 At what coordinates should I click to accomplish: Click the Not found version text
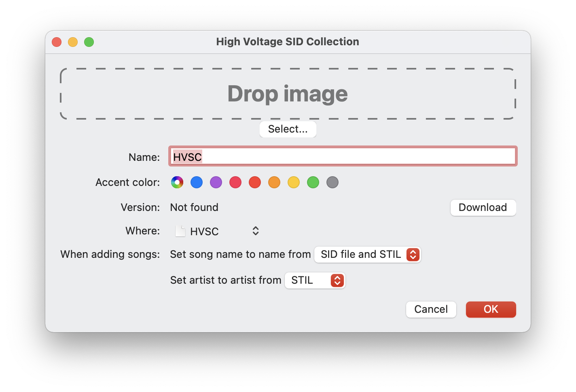point(194,207)
